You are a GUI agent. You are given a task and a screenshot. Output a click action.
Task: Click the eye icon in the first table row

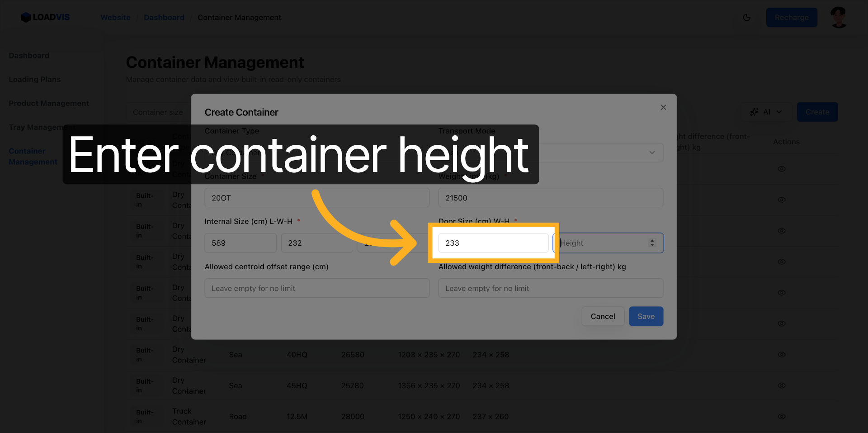pos(781,169)
